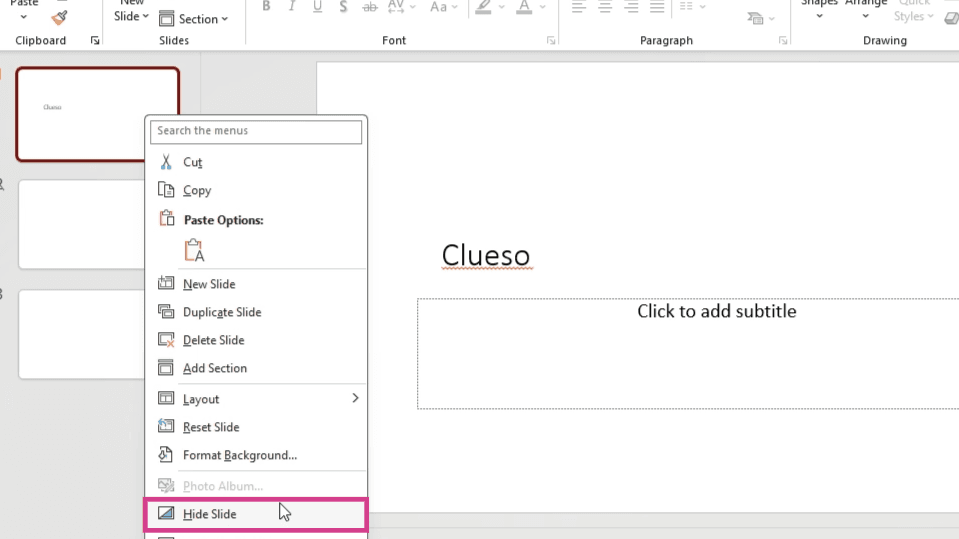Click the Keep Text Only paste option icon
Screen dimensions: 959x539
194,250
